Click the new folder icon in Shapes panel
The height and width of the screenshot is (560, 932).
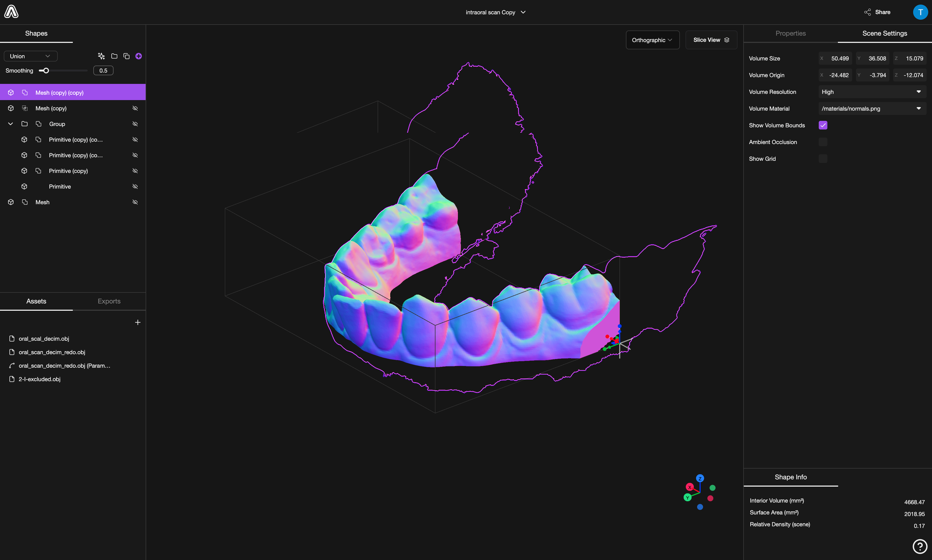pos(114,56)
